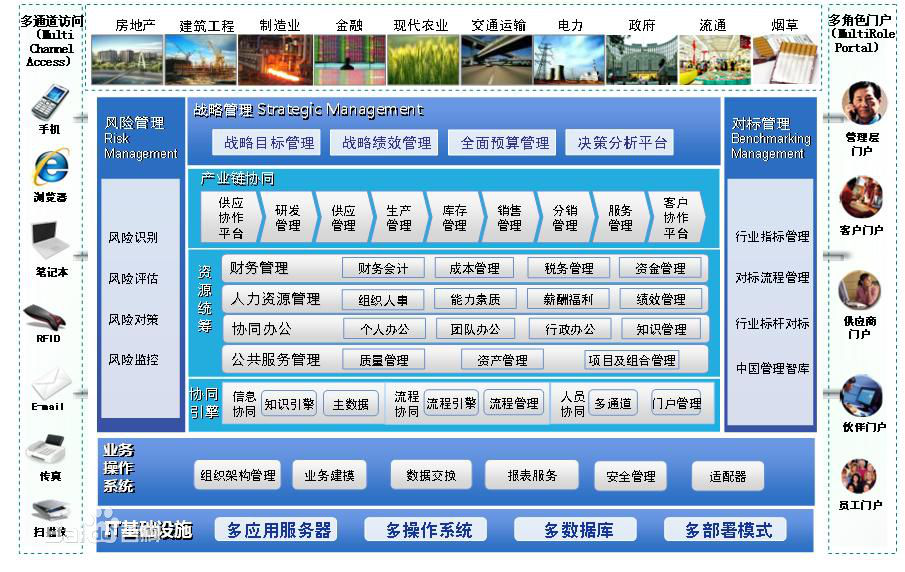Click the 资金管理 box
Viewport: 905px width, 572px height.
click(x=660, y=268)
